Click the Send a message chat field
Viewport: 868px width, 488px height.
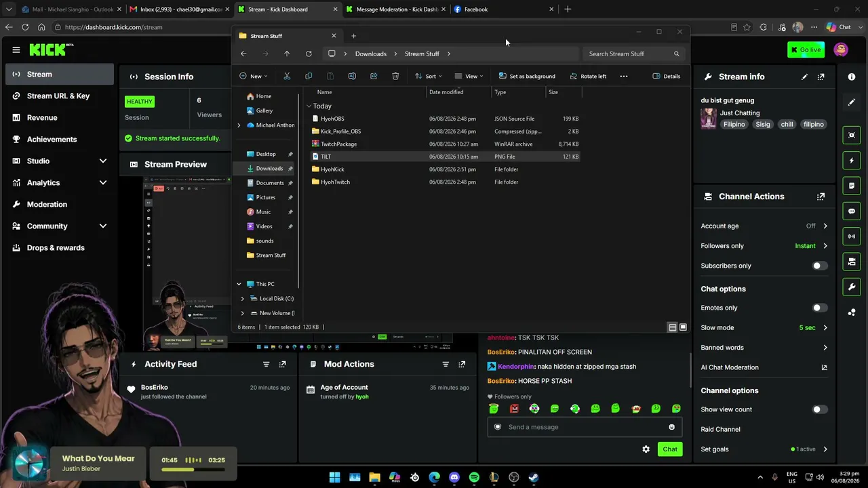(x=585, y=427)
